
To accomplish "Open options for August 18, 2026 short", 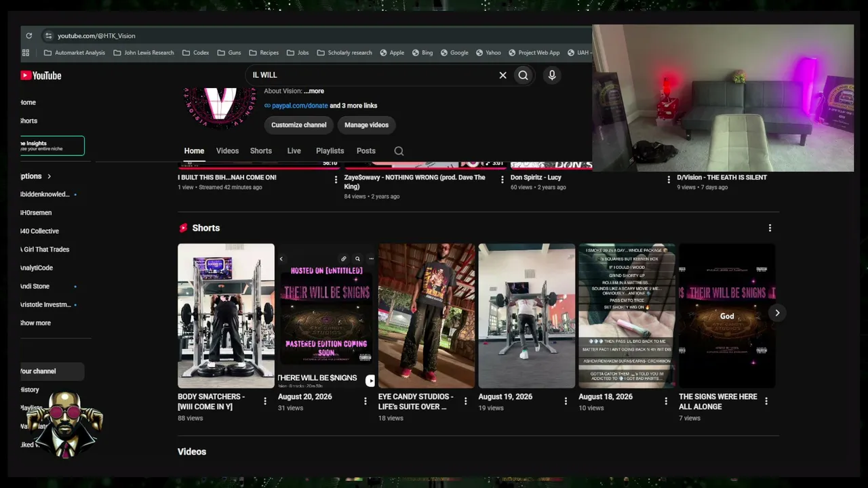I will pos(666,401).
